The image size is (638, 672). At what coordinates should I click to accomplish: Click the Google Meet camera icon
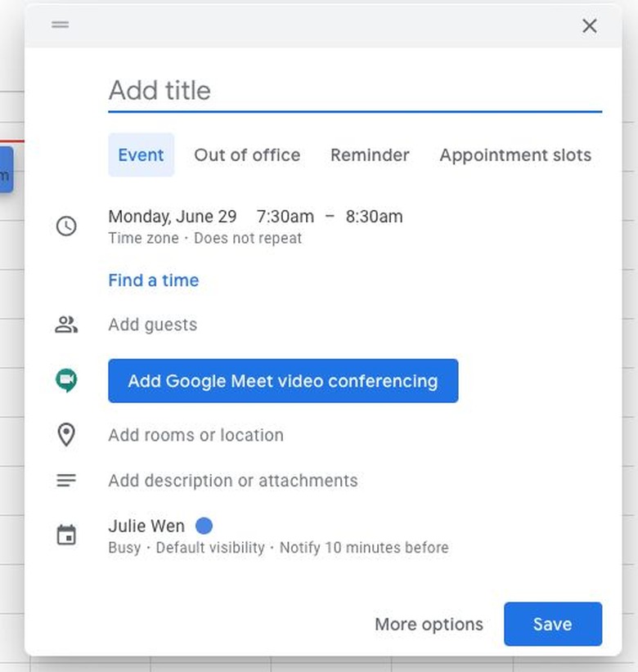point(66,381)
